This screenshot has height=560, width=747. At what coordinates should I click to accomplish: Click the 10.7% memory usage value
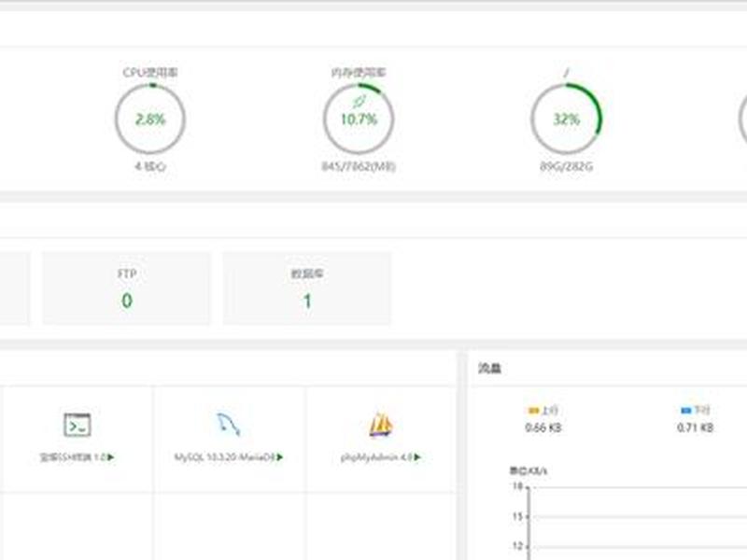(359, 119)
